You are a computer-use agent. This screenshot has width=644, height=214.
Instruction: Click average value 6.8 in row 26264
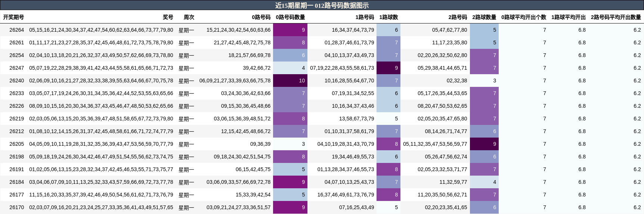[x=582, y=30]
